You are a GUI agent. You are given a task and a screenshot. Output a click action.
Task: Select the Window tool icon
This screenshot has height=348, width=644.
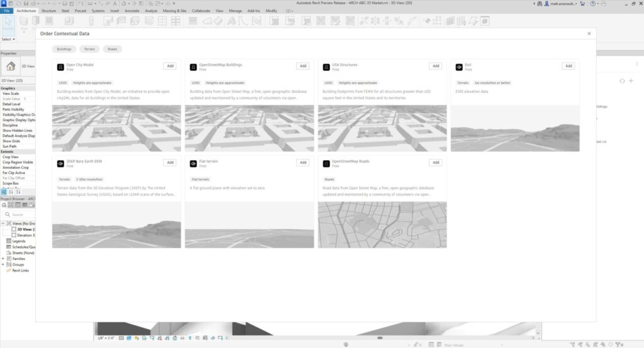point(49,21)
